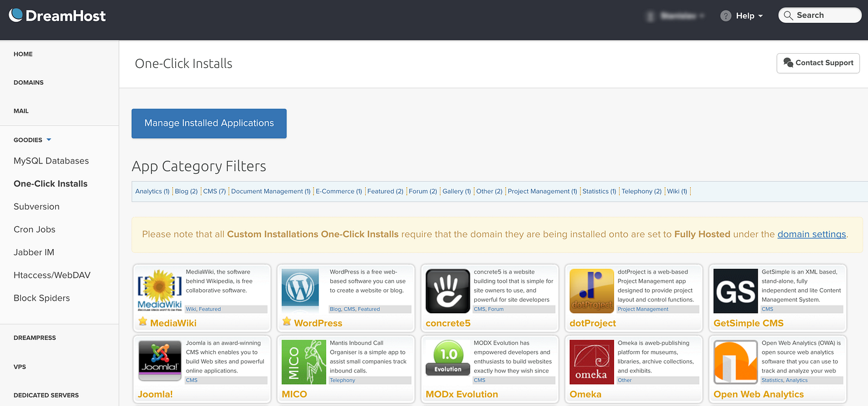Screen dimensions: 868x406
Task: Open Htaccess/WebDAV settings
Action: (52, 275)
